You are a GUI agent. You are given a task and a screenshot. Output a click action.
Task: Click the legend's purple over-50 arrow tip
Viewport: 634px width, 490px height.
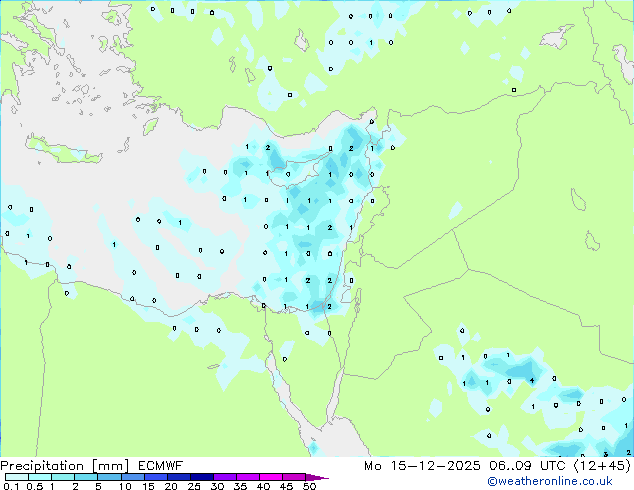click(317, 477)
